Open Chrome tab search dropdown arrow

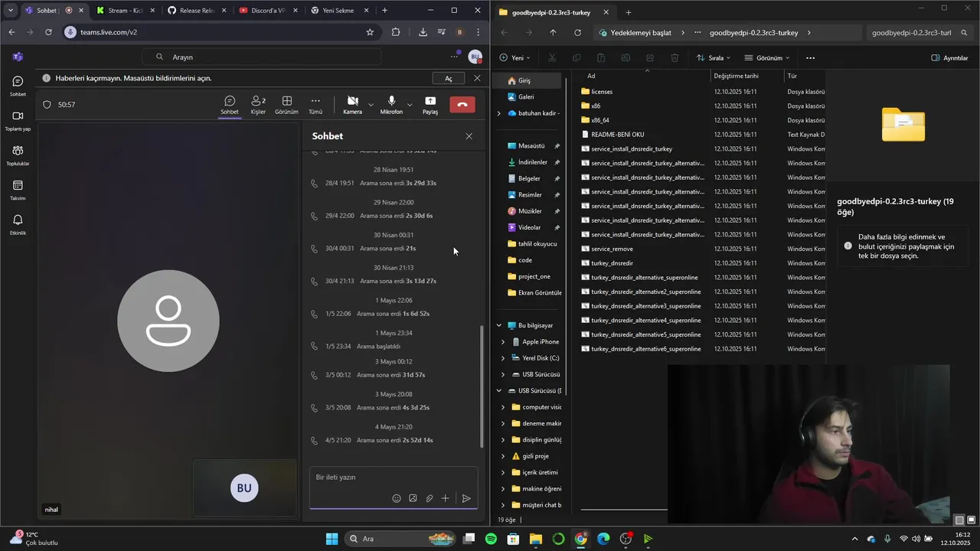(x=11, y=11)
